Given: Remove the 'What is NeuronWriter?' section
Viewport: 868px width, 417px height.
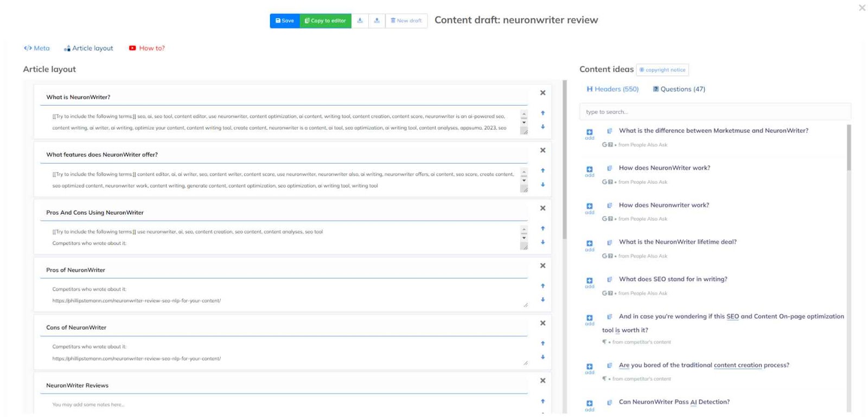Looking at the screenshot, I should tap(542, 93).
